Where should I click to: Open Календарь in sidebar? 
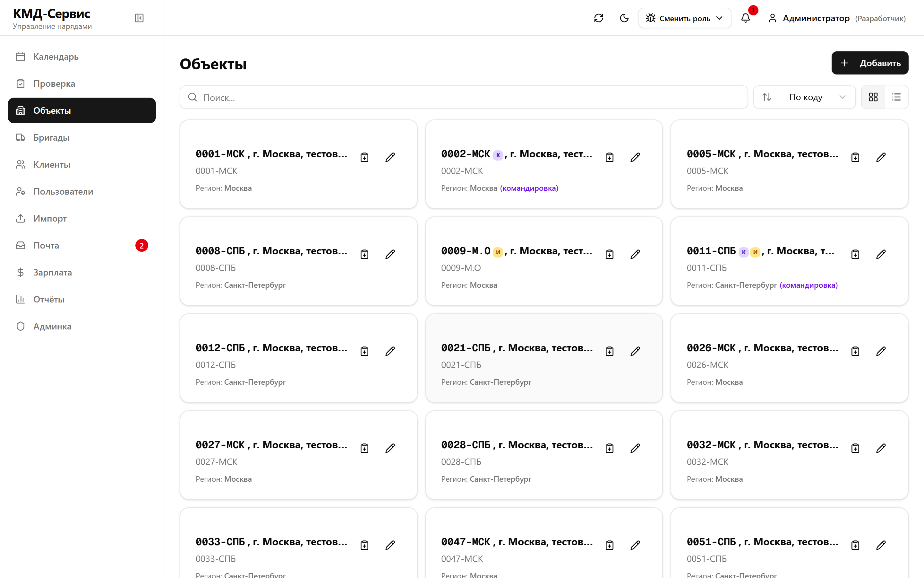(x=82, y=57)
